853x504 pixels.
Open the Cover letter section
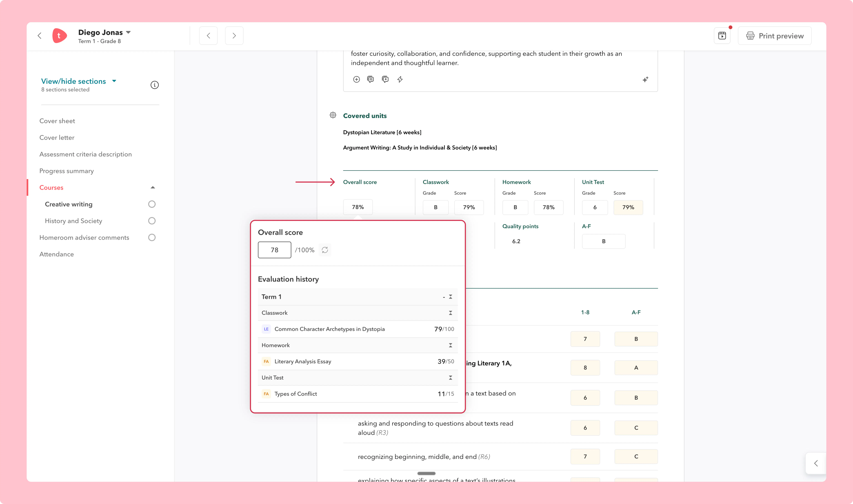click(57, 138)
